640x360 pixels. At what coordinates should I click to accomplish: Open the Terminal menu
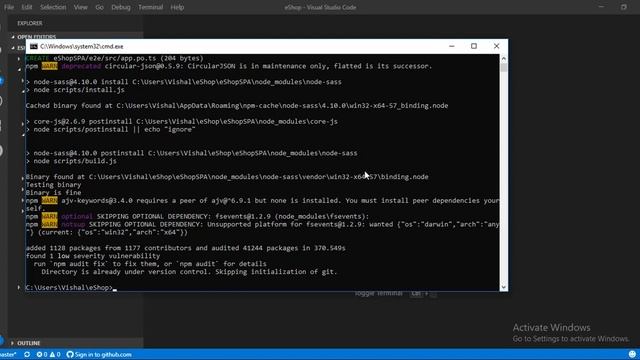pyautogui.click(x=150, y=7)
